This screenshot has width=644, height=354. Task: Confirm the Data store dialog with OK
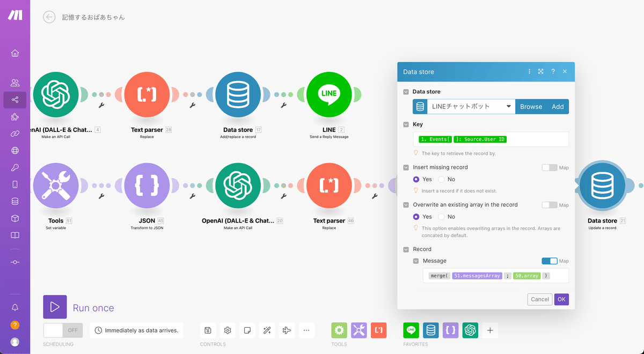pos(561,299)
